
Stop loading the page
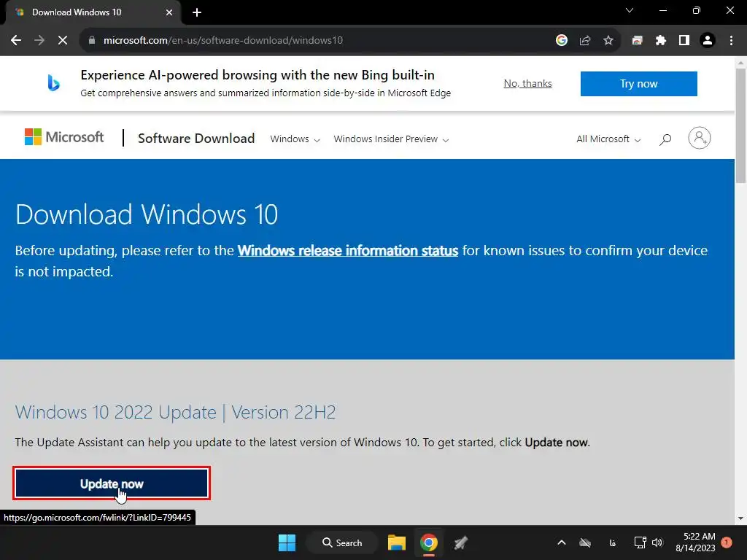coord(63,41)
